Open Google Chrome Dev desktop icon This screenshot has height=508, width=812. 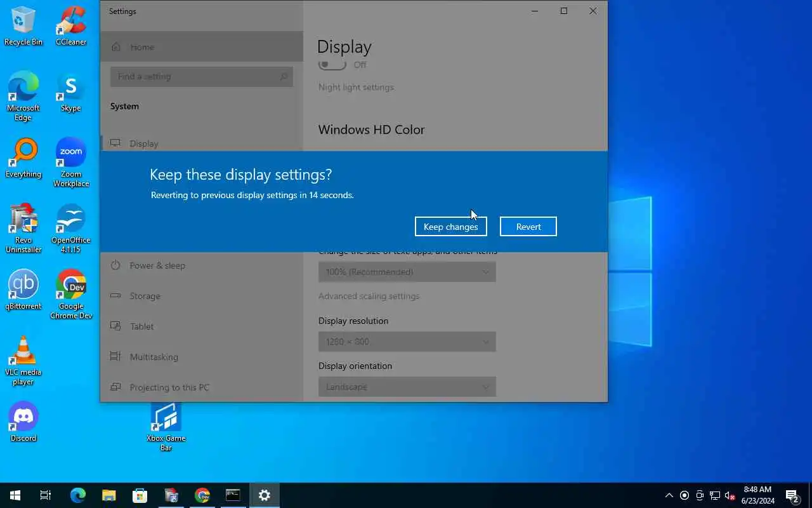click(x=71, y=295)
